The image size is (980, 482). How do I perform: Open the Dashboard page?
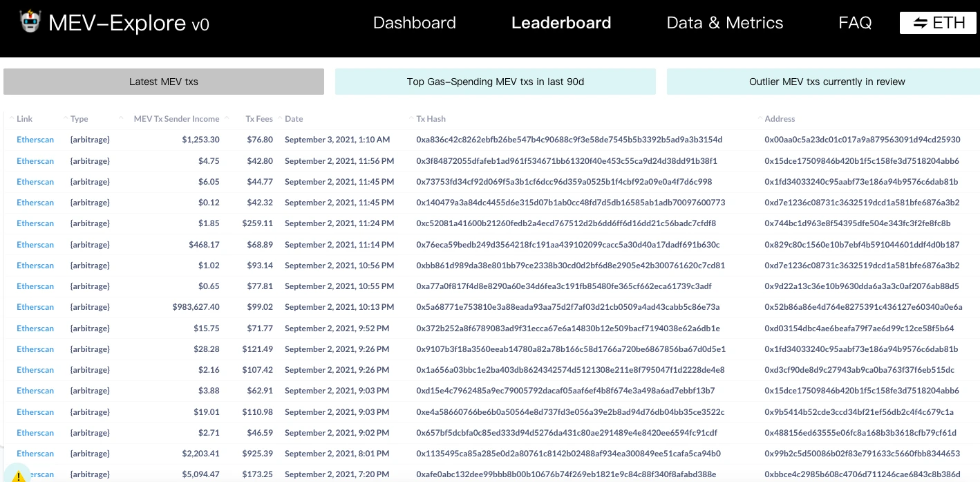(x=415, y=23)
